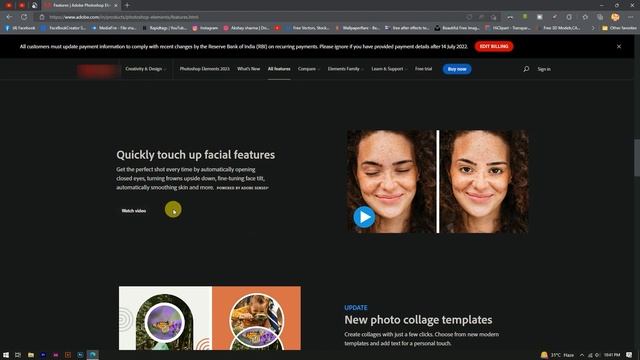Screen dimensions: 640x360
Task: Expand the Elements Family dropdown
Action: pyautogui.click(x=345, y=69)
